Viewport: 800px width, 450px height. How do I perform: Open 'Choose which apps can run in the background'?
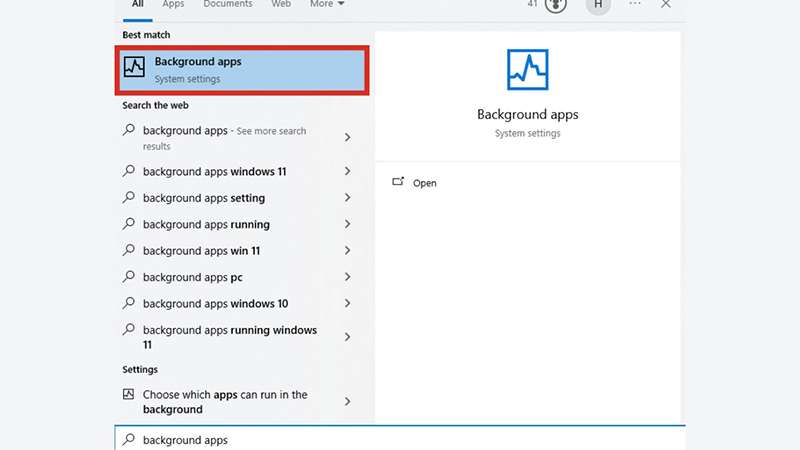click(225, 402)
